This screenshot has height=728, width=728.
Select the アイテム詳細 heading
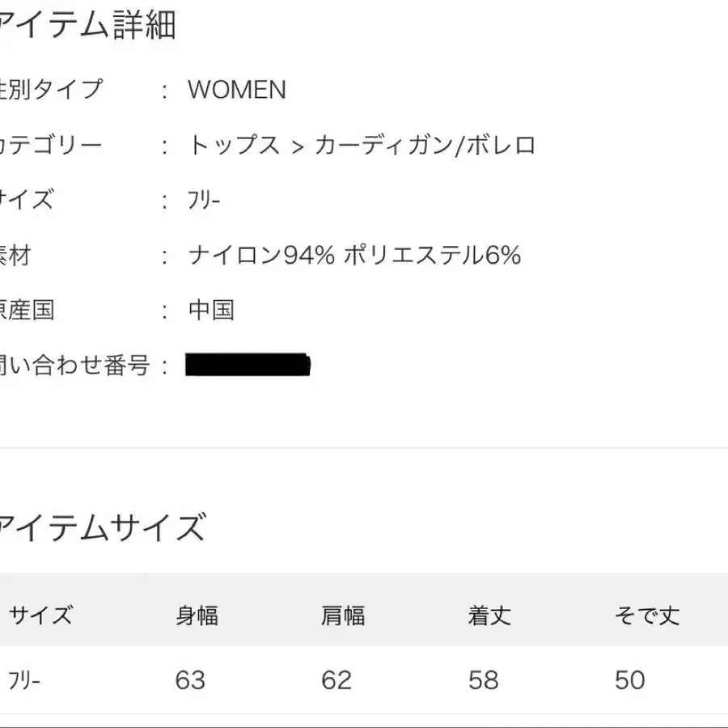tap(87, 27)
